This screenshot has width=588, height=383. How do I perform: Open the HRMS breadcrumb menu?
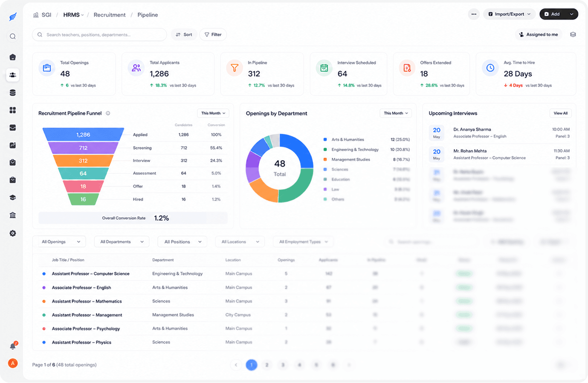[73, 15]
